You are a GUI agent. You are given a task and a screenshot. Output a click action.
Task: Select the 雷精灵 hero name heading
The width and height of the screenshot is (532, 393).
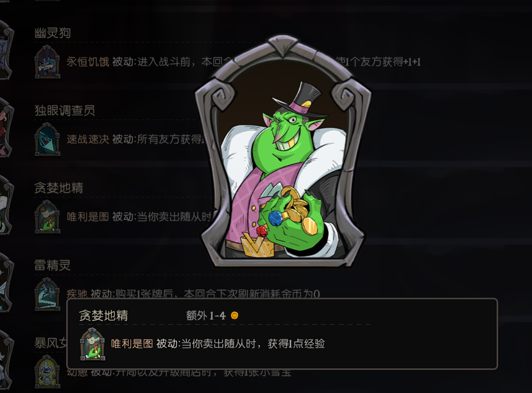click(53, 265)
